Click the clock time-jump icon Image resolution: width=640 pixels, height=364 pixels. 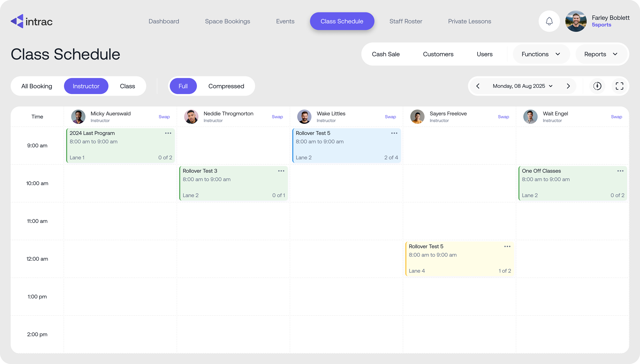(597, 86)
